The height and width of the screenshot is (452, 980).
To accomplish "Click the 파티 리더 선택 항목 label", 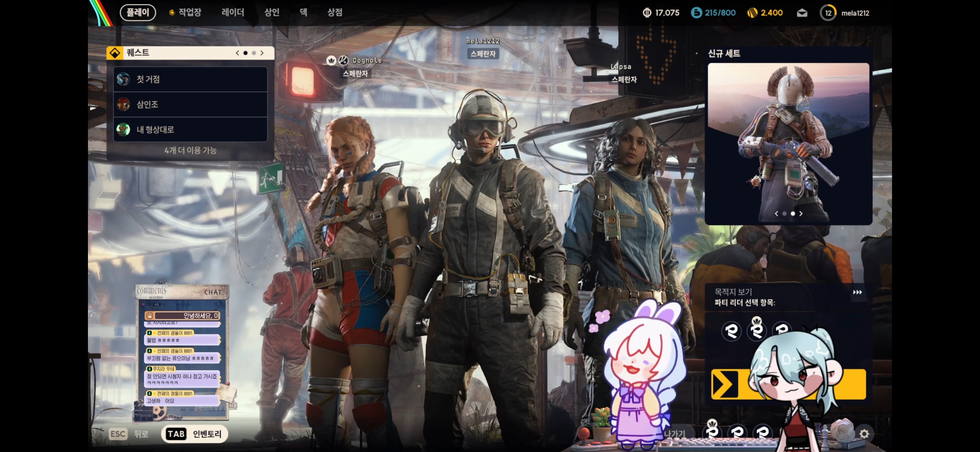I will (744, 303).
